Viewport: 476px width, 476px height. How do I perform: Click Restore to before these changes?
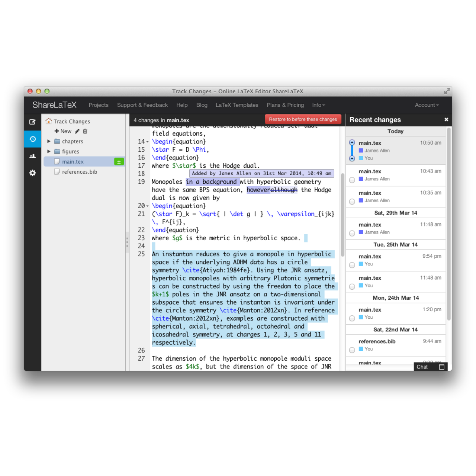tap(303, 119)
